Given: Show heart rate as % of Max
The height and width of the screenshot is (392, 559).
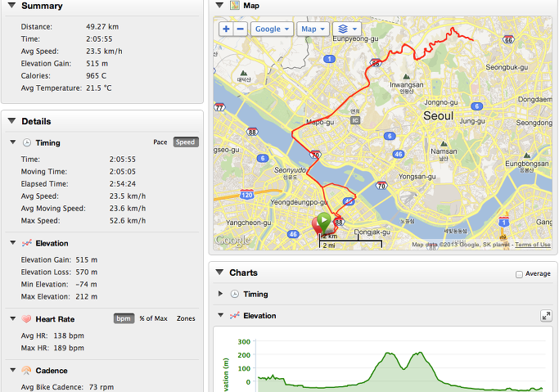Looking at the screenshot, I should [153, 318].
